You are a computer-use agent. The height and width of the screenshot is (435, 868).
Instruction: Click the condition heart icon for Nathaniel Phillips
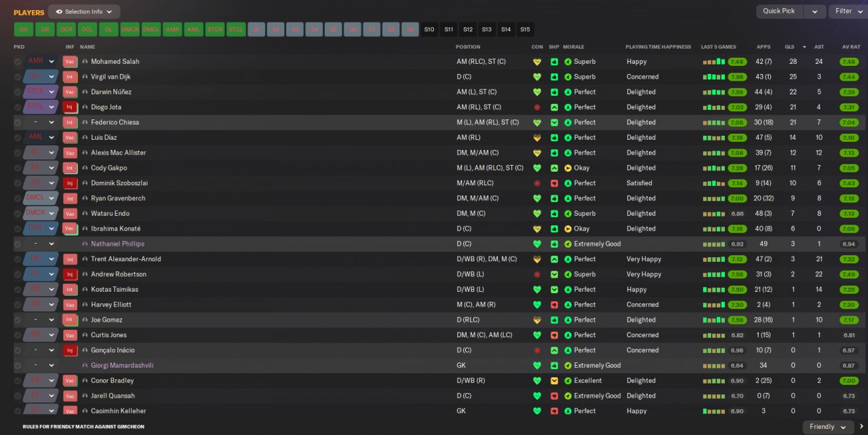[537, 244]
